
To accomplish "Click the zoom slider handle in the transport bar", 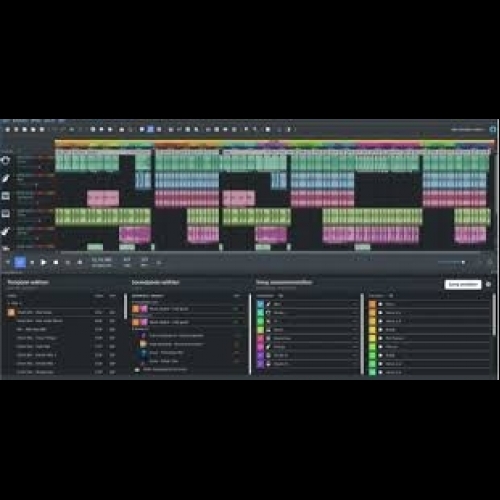I will click(463, 262).
